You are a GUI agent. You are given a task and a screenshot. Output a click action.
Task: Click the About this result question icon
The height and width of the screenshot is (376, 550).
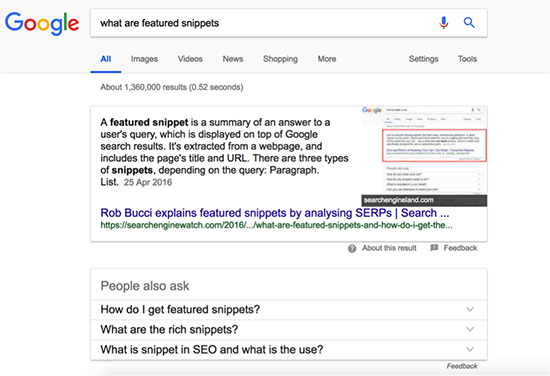click(352, 248)
